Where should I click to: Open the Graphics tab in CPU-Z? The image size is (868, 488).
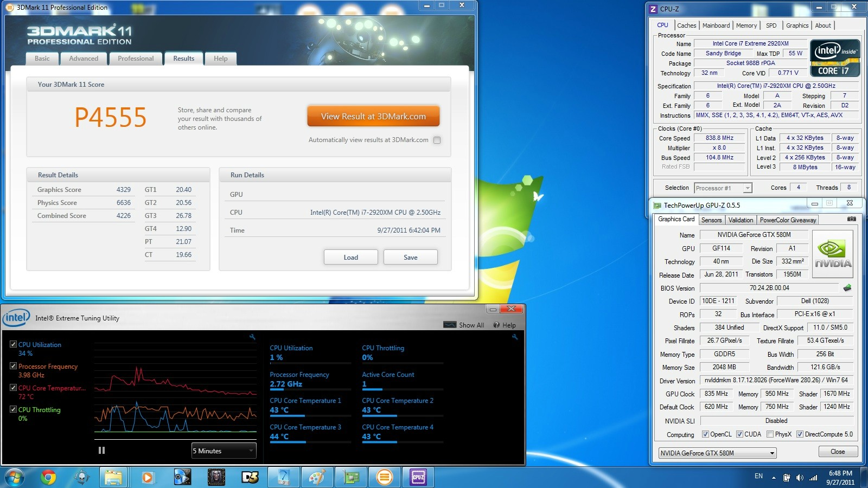click(797, 25)
